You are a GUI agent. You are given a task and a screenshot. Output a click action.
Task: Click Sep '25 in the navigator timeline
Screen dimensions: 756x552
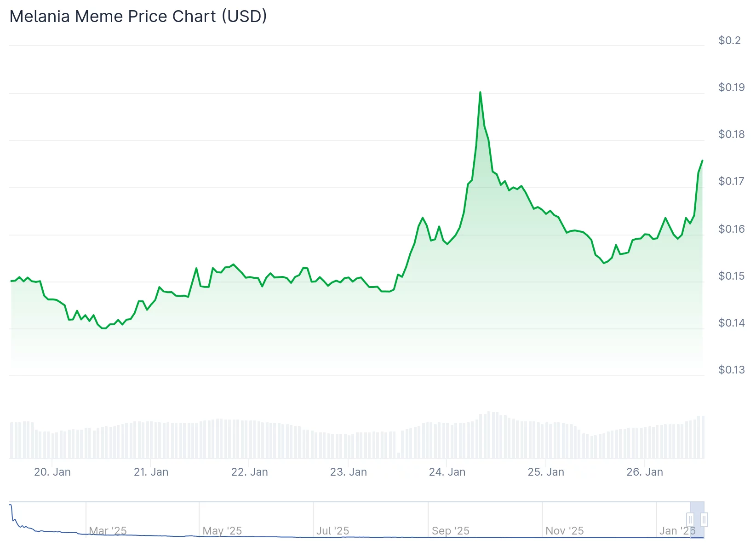451,531
